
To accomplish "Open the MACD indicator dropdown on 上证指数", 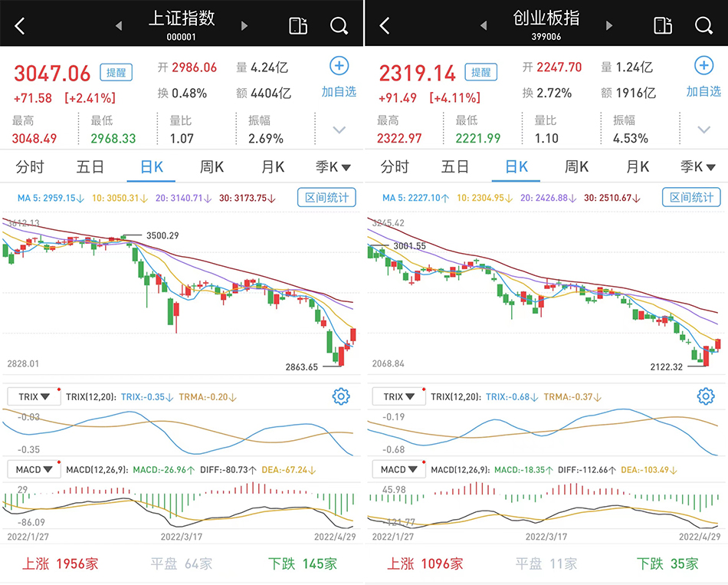I will [x=34, y=469].
